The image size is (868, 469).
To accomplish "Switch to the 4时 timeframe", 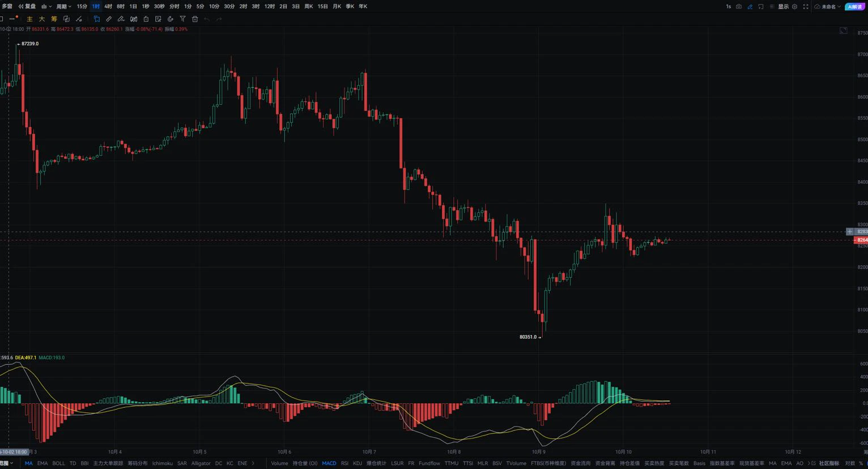I will coord(108,7).
